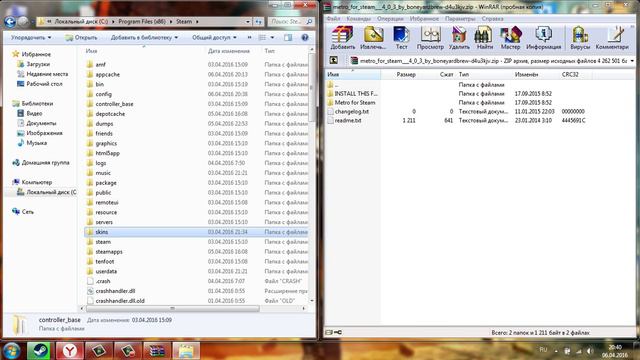Image resolution: width=640 pixels, height=360 pixels.
Task: Click Explorer search field
Action: click(291, 22)
